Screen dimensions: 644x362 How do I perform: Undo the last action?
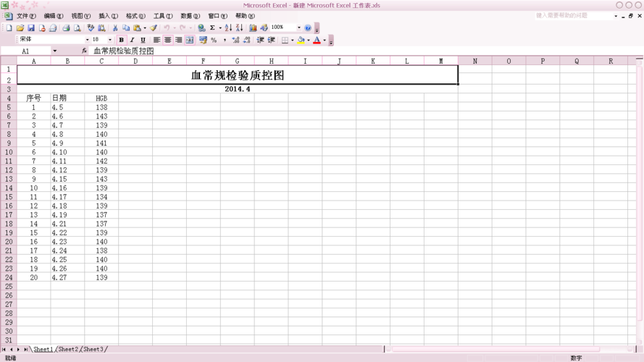click(167, 28)
